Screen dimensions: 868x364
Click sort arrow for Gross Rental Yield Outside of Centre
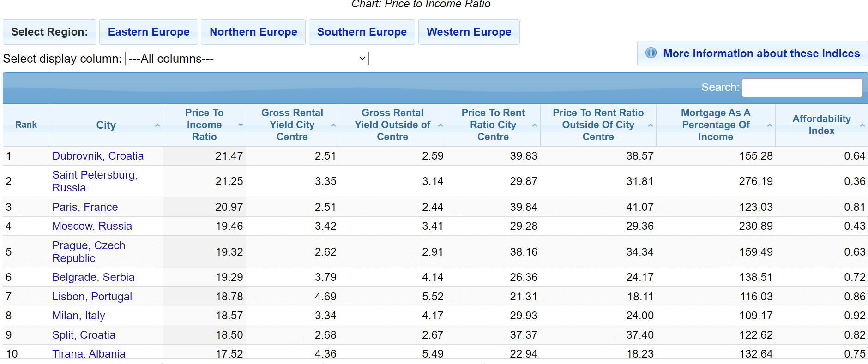coord(440,125)
